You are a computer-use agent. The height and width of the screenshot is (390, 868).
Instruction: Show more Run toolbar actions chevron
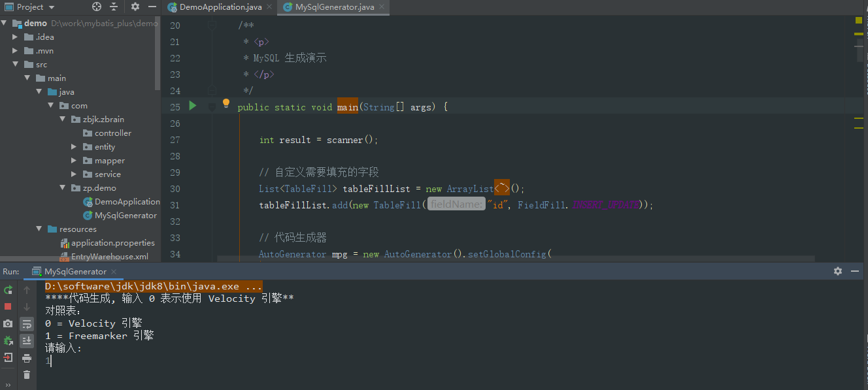click(x=8, y=385)
